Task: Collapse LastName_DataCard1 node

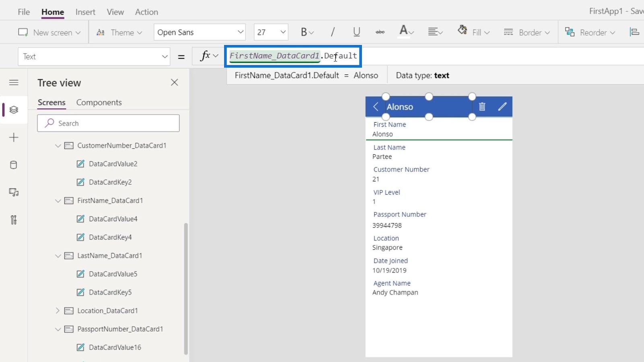Action: pyautogui.click(x=58, y=256)
